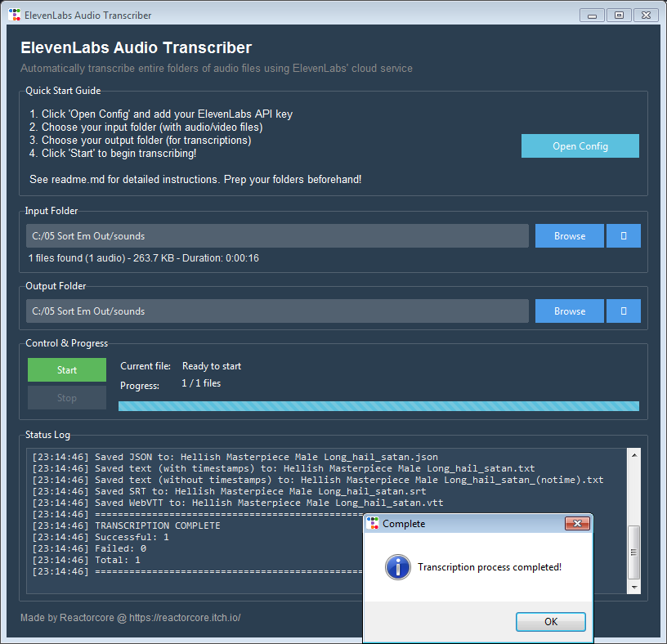The image size is (667, 644).
Task: Browse for the Output Folder
Action: click(569, 311)
